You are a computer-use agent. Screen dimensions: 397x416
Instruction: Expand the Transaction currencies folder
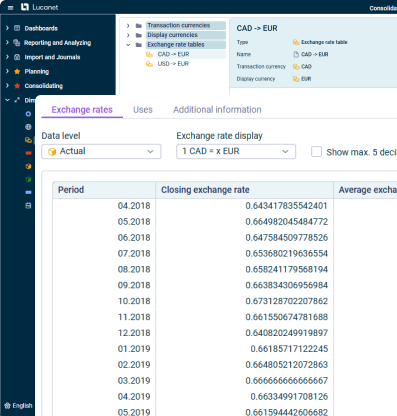point(128,26)
